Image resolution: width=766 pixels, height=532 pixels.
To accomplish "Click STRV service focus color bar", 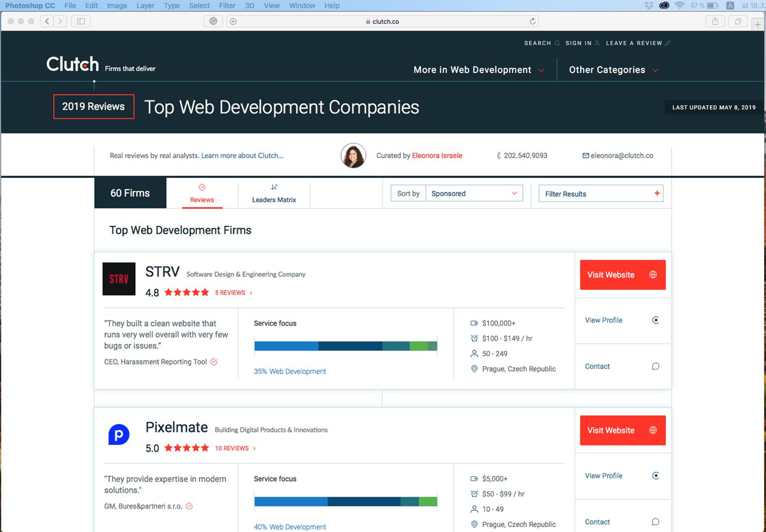I will click(346, 346).
